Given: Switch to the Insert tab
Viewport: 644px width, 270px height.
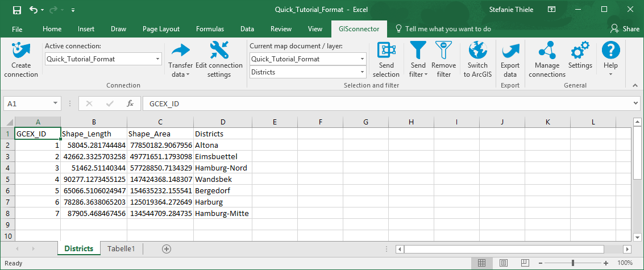Looking at the screenshot, I should [x=86, y=29].
